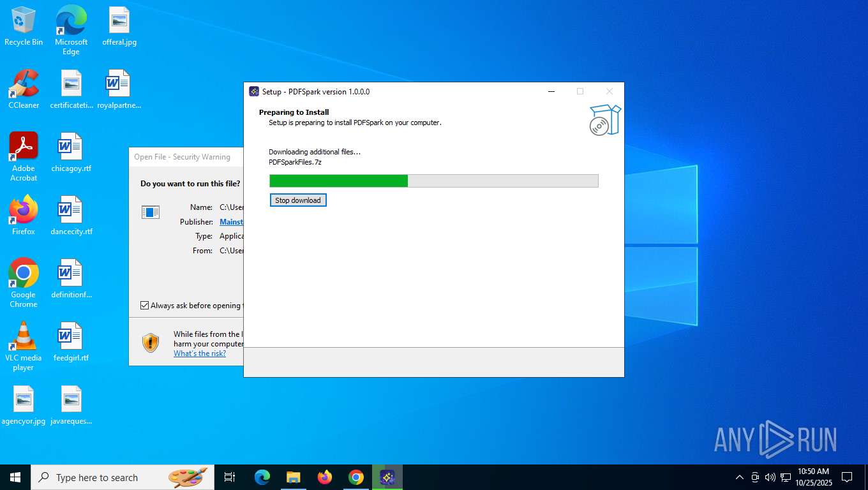
Task: Click the installer box-and-disc graphic
Action: tap(604, 120)
